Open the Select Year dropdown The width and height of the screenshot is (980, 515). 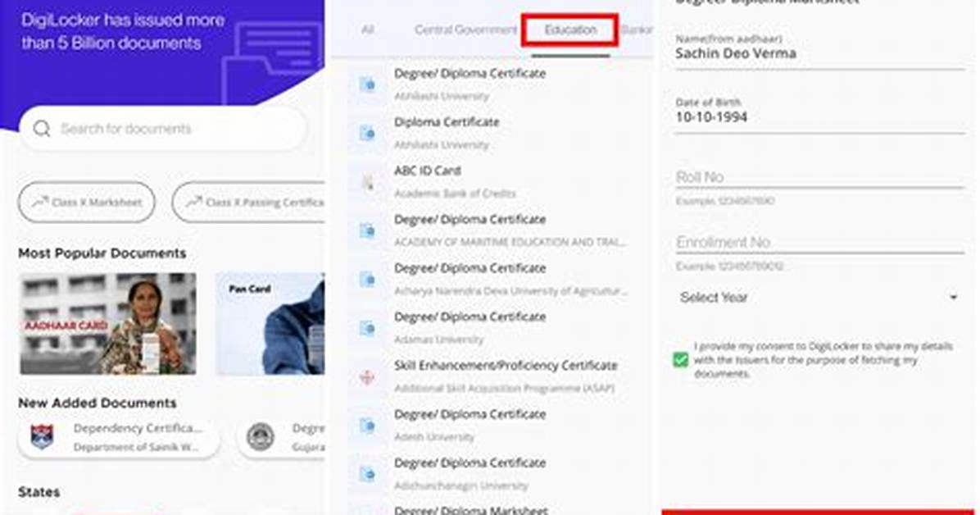click(x=819, y=297)
